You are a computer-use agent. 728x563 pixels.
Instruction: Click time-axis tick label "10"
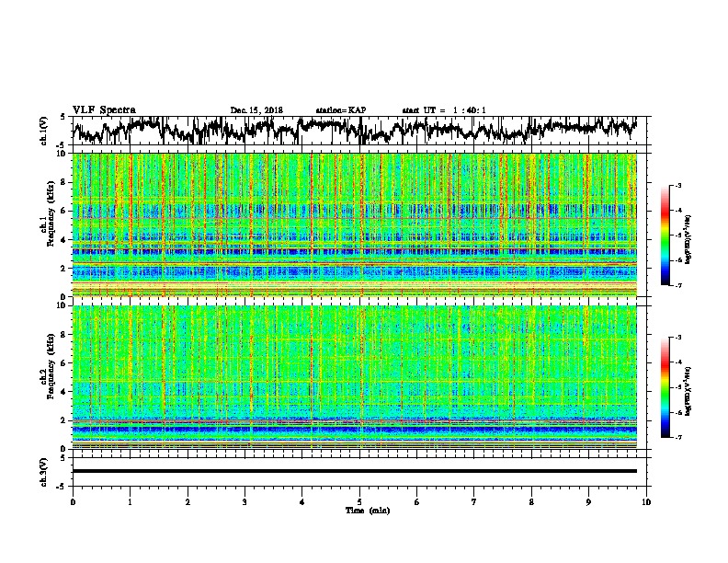[x=646, y=502]
